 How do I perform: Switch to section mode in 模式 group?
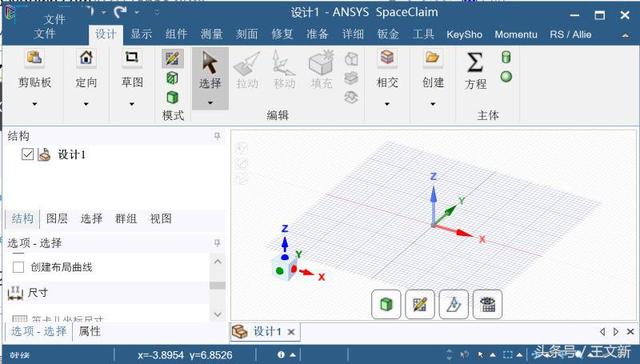click(x=172, y=78)
